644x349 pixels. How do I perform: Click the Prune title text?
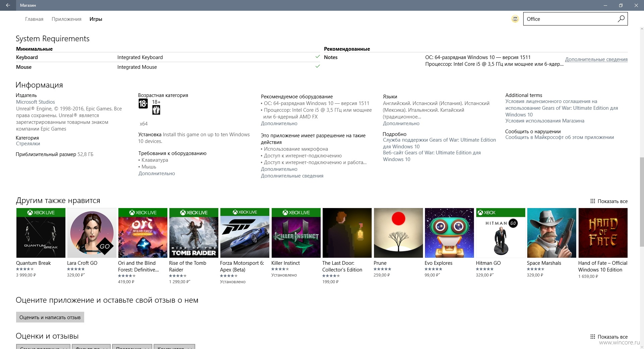(x=380, y=263)
